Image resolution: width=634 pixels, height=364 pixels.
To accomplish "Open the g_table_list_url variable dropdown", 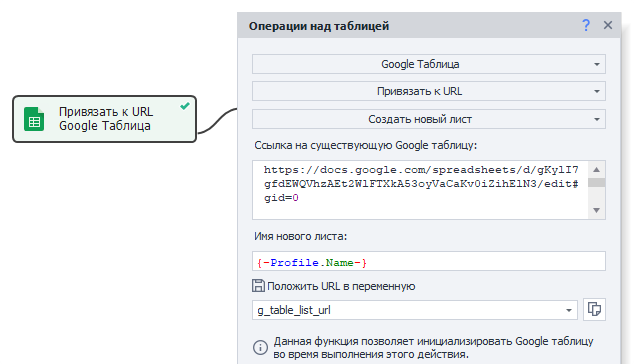I will [x=414, y=310].
